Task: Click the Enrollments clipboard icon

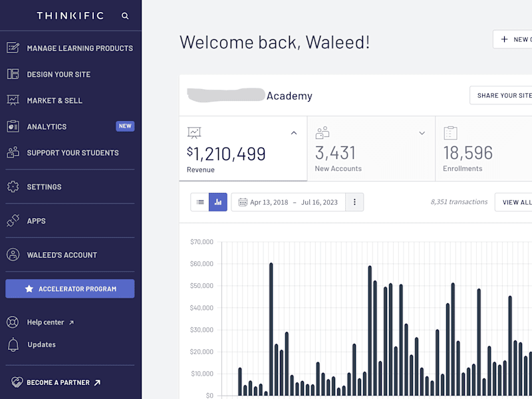Action: coord(450,132)
